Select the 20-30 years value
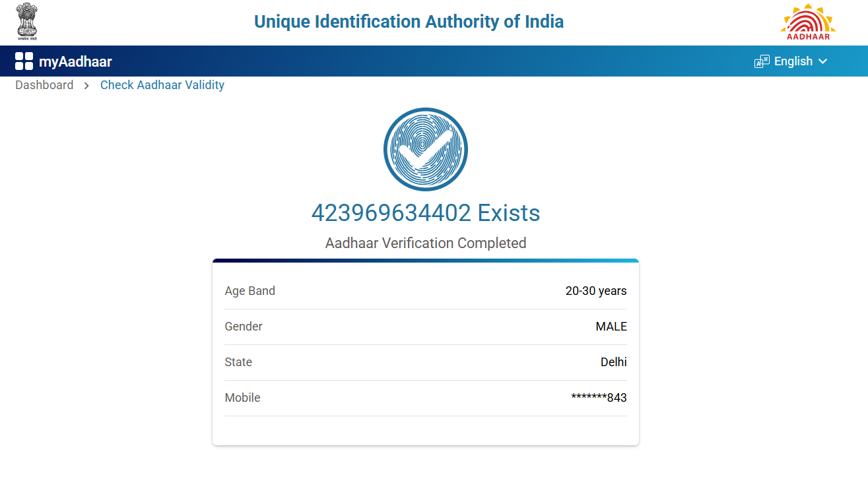The width and height of the screenshot is (868, 477). pyautogui.click(x=596, y=291)
